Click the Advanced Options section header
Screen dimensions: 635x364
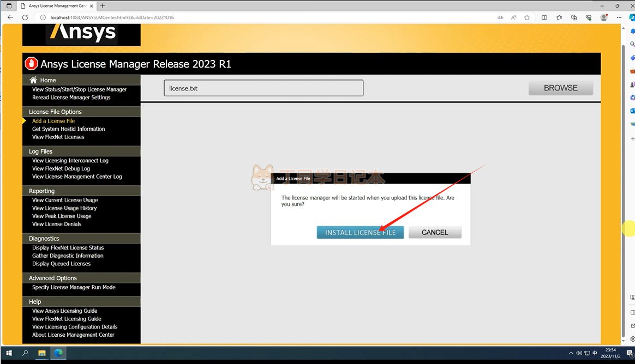pyautogui.click(x=81, y=278)
